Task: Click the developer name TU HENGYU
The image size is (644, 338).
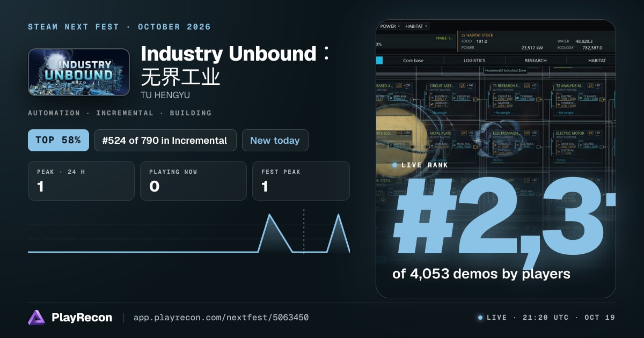Action: tap(165, 95)
